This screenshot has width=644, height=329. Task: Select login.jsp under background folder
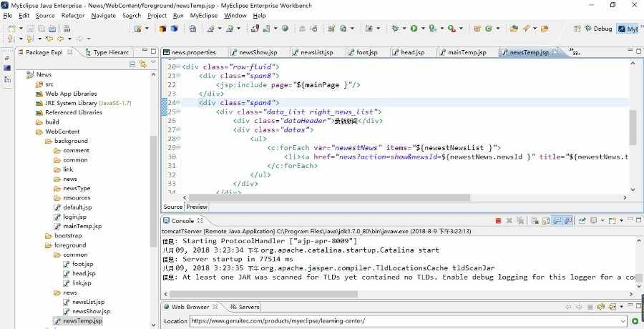pos(74,217)
